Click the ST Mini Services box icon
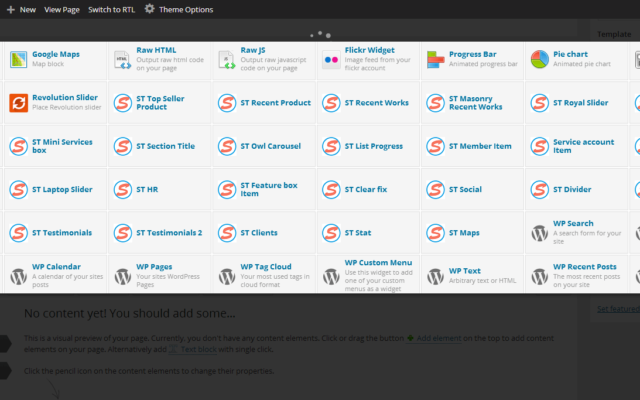640x400 pixels. point(18,146)
